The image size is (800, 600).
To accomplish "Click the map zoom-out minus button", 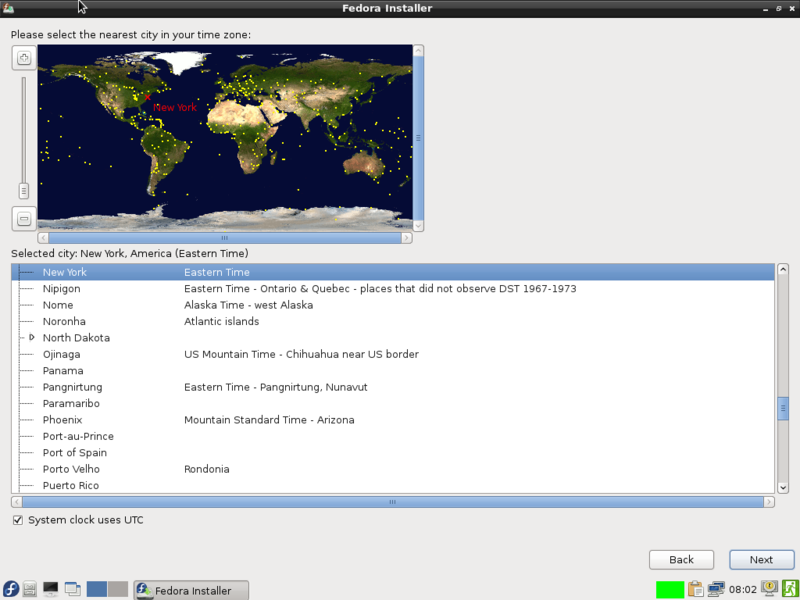I will [24, 219].
